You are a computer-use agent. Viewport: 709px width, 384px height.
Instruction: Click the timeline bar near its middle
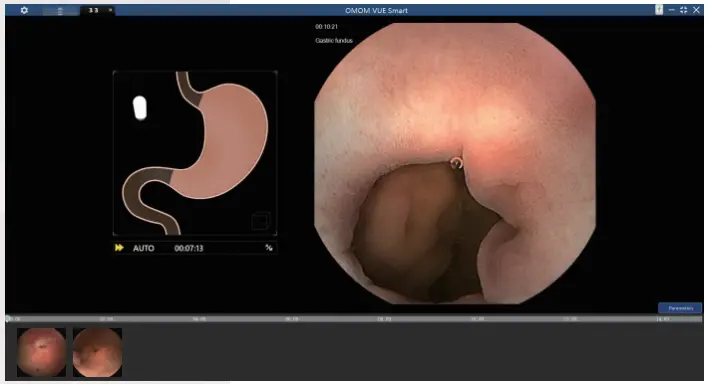354,319
